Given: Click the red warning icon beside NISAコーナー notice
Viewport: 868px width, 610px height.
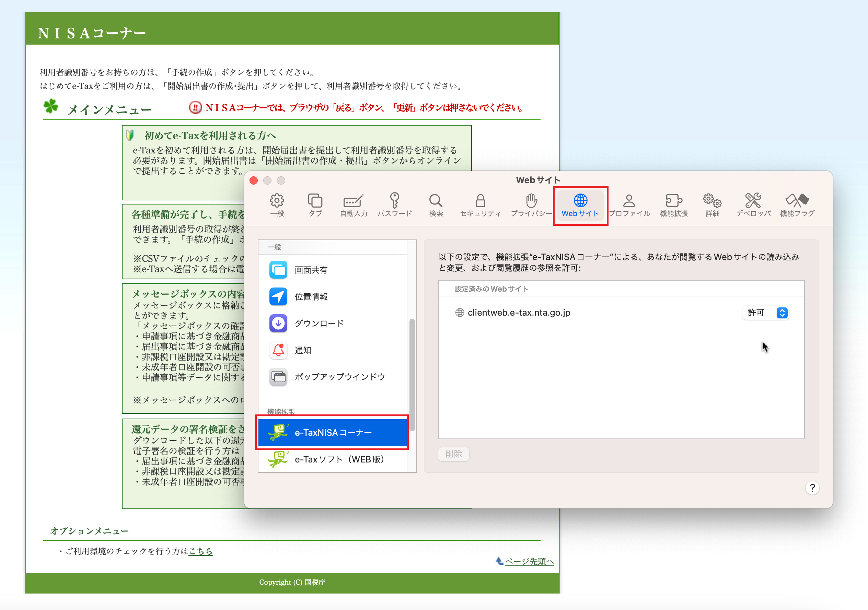Looking at the screenshot, I should tap(195, 108).
